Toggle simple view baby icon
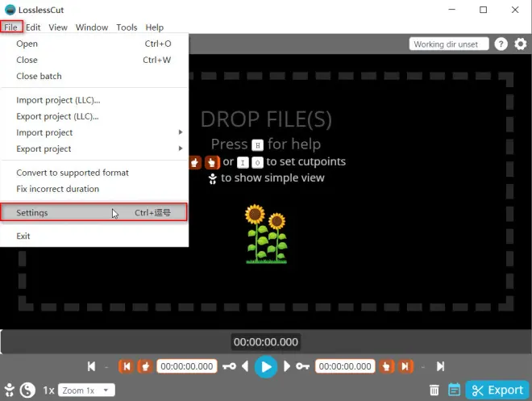Viewport: 532px width, 401px height. pos(10,391)
